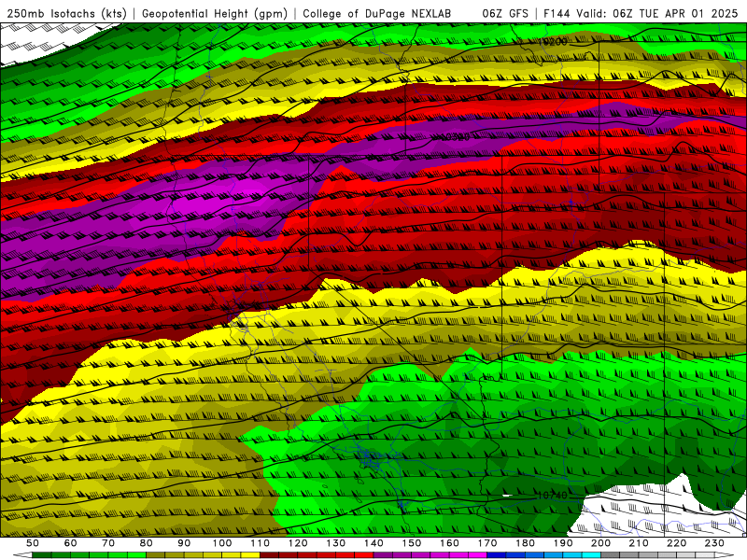Select the darkest green swatch starting at 50
This screenshot has width=747, height=560.
coord(42,555)
